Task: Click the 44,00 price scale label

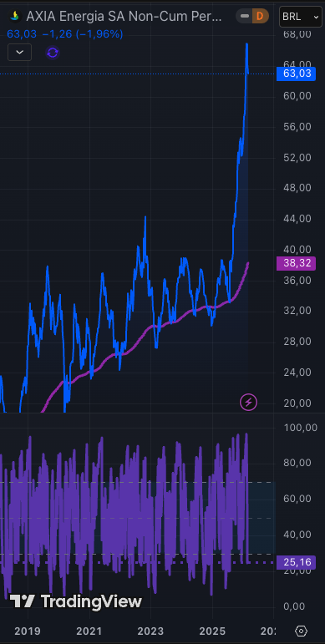Action: pos(297,219)
